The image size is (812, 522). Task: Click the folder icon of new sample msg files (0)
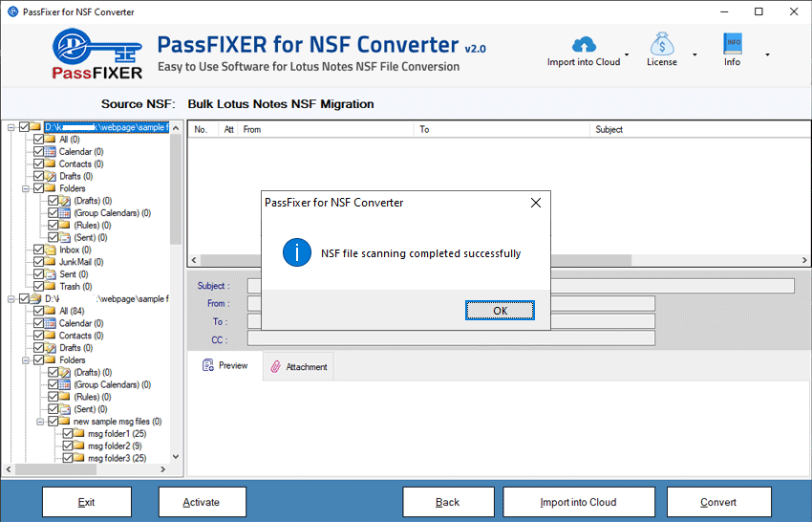(64, 421)
